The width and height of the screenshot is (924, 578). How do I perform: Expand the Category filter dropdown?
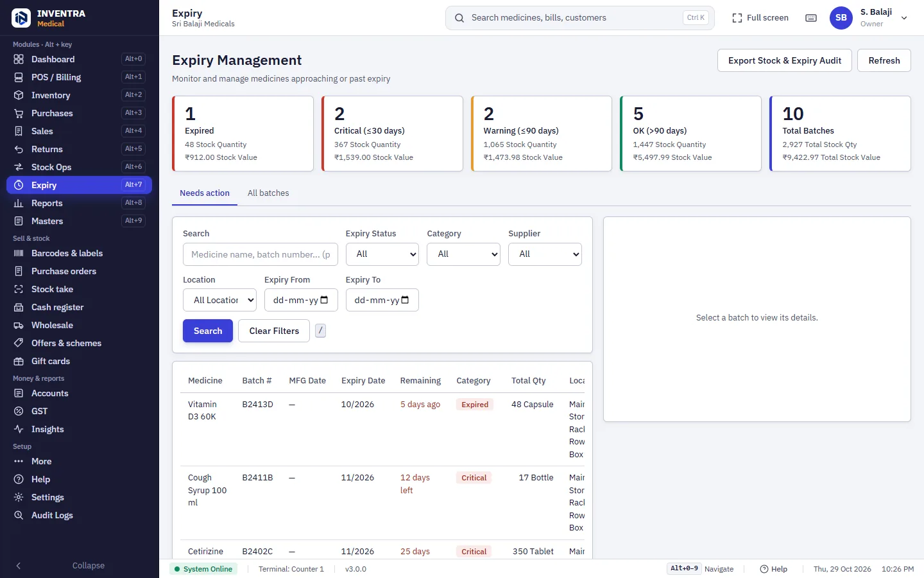click(x=463, y=254)
